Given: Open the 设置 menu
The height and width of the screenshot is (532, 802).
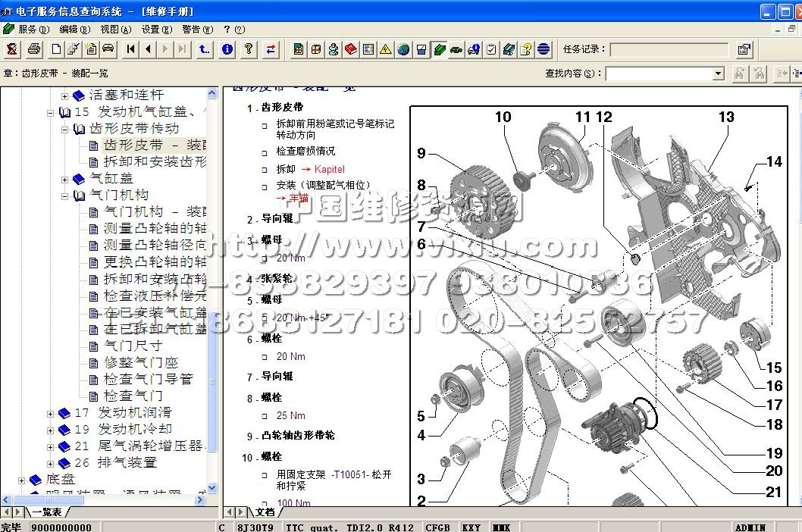Looking at the screenshot, I should tap(154, 30).
